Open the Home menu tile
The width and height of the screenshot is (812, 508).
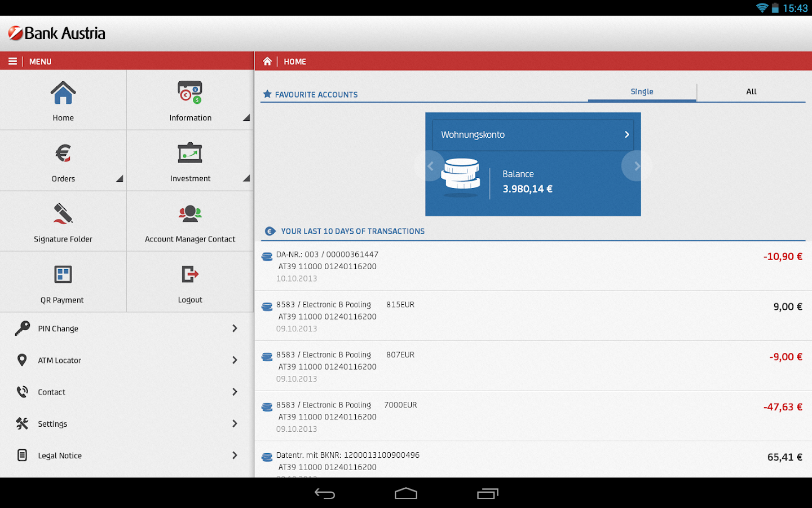pyautogui.click(x=63, y=100)
